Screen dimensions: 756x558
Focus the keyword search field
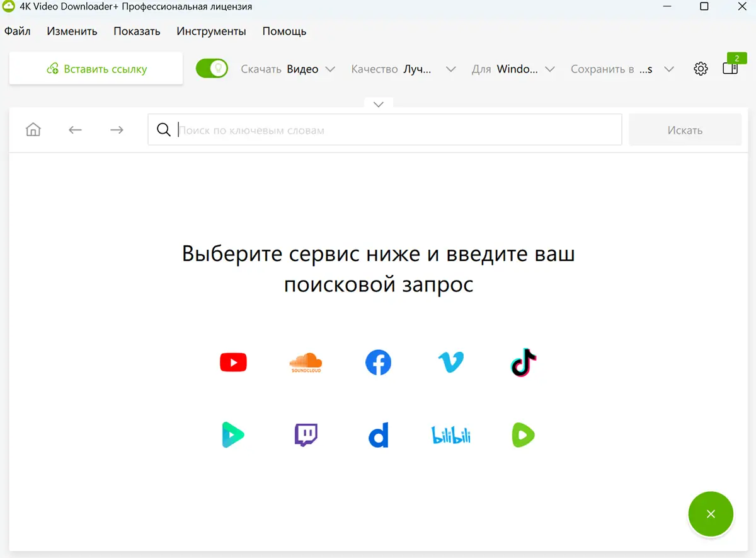384,130
